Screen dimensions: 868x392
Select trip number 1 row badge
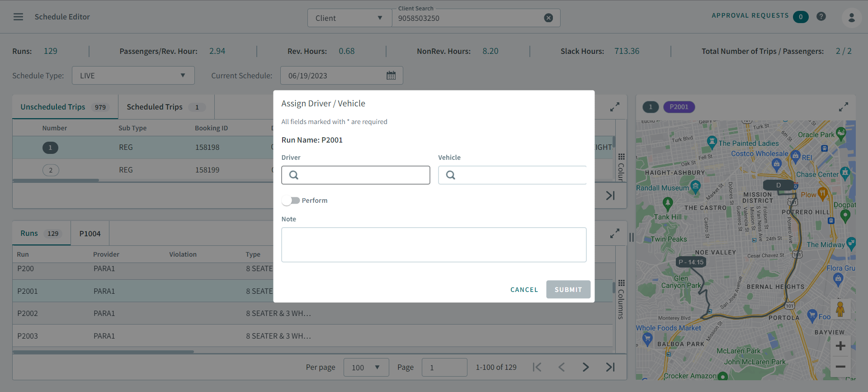point(50,148)
